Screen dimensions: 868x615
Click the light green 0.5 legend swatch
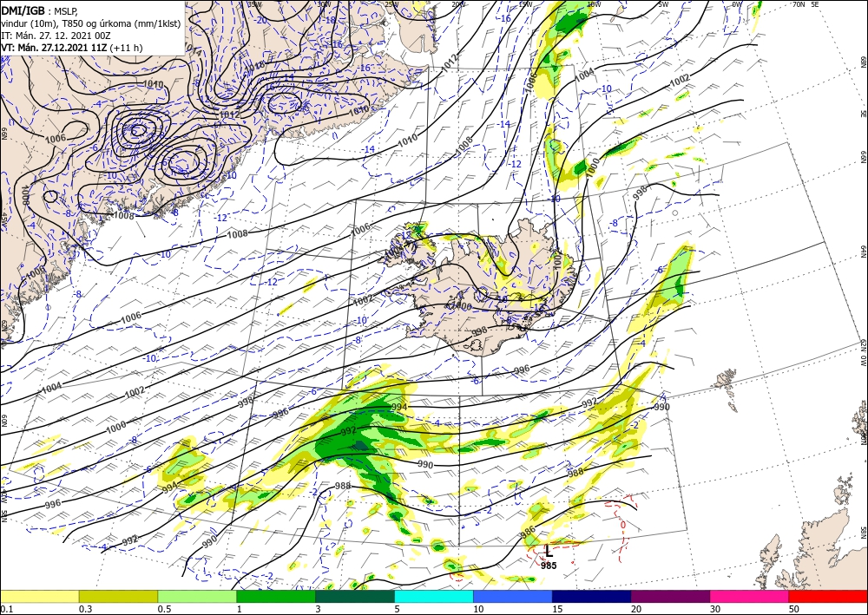click(x=197, y=596)
